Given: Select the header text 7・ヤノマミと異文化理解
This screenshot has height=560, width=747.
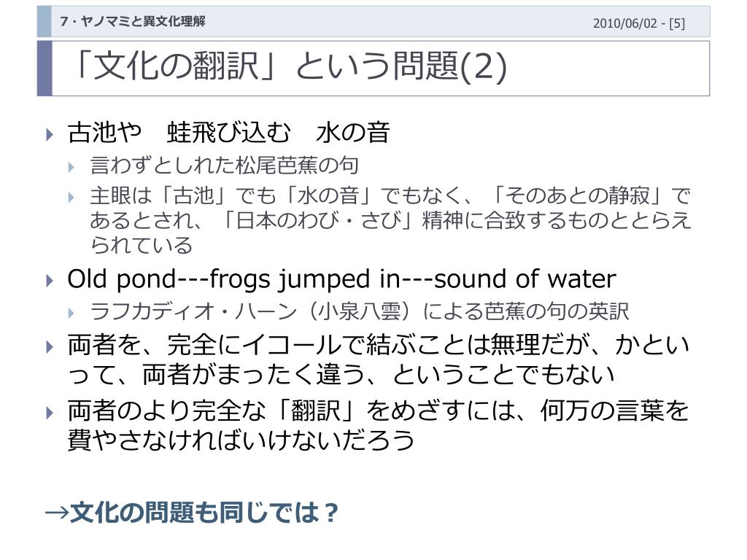Looking at the screenshot, I should click(133, 21).
